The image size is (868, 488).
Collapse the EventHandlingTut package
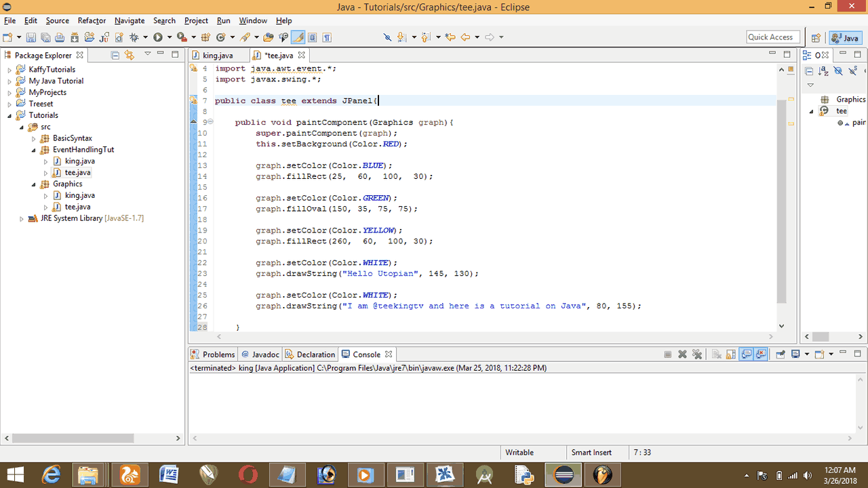[34, 150]
